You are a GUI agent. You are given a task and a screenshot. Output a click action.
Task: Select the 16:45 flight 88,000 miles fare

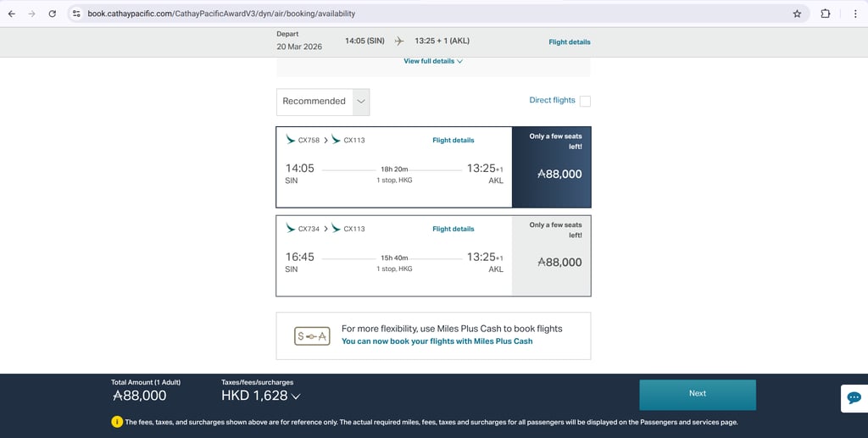(551, 256)
